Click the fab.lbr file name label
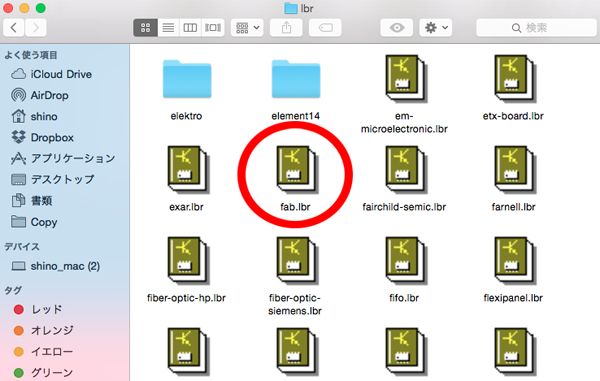This screenshot has width=600, height=381. tap(295, 207)
